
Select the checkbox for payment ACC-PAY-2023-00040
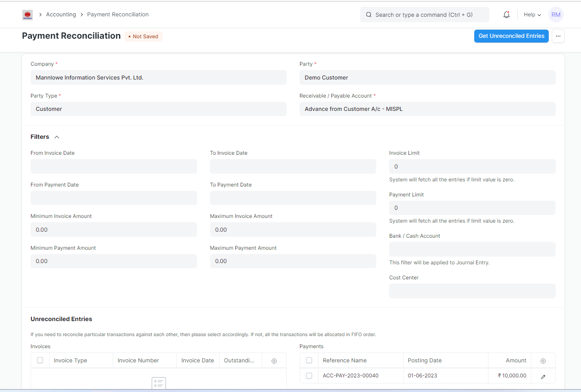(309, 375)
